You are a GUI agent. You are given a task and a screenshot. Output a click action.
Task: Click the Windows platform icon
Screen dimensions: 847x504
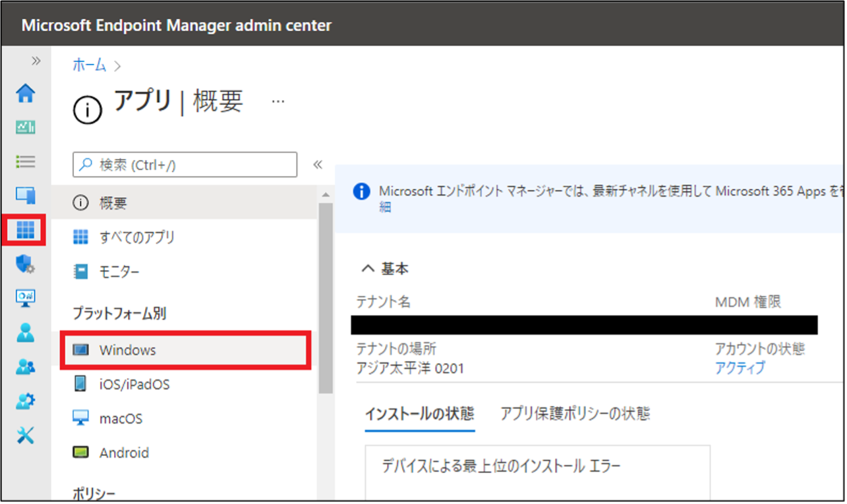coord(80,350)
